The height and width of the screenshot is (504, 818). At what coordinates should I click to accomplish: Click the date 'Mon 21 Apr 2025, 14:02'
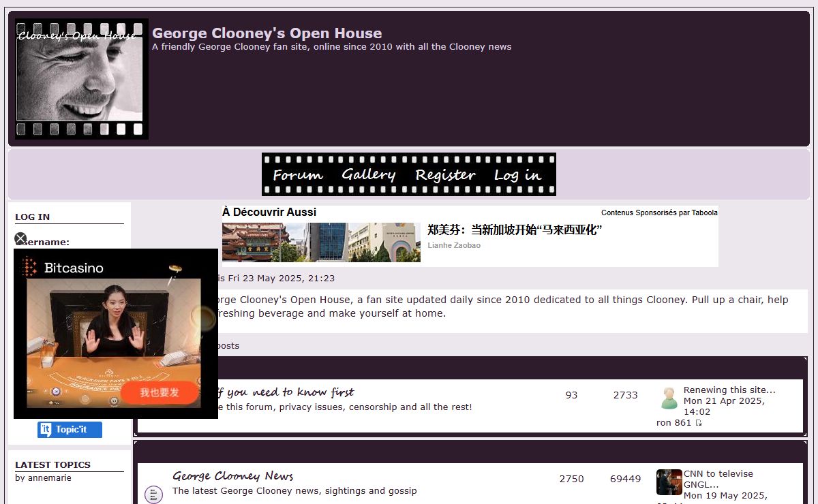click(724, 407)
